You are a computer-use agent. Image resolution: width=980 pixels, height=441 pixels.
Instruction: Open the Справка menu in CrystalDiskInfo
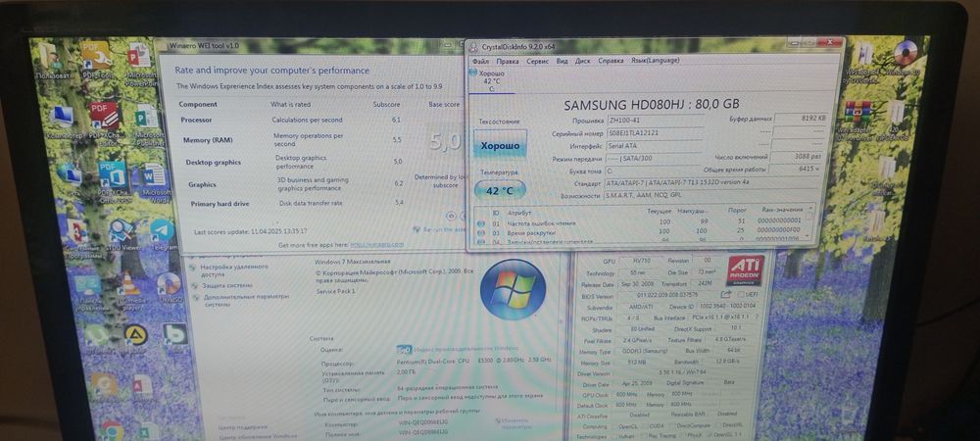(611, 61)
